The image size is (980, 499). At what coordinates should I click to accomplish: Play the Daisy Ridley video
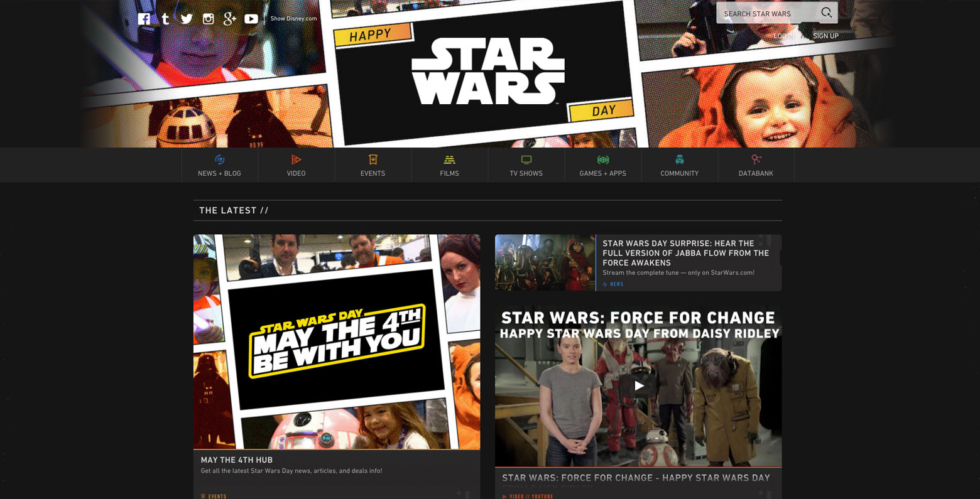tap(639, 385)
